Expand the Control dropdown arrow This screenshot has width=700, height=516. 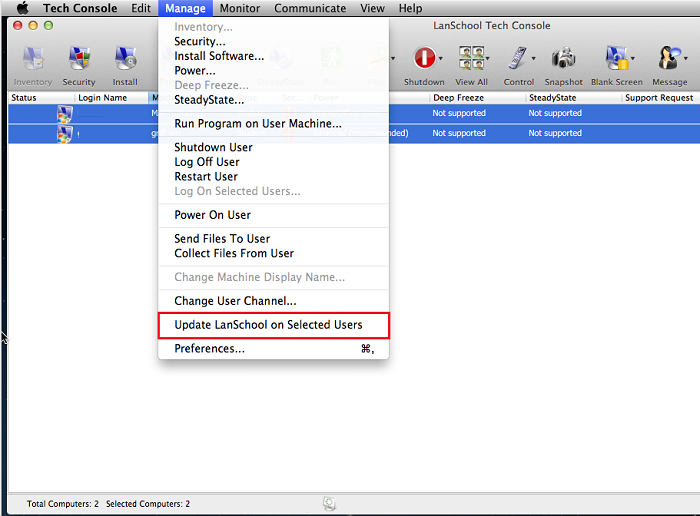(x=533, y=58)
